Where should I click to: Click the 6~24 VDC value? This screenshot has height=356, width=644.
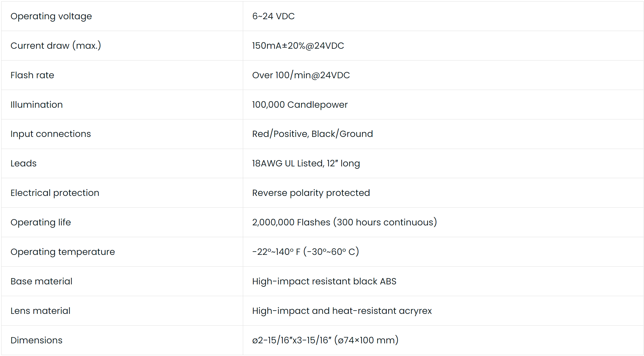pyautogui.click(x=273, y=16)
